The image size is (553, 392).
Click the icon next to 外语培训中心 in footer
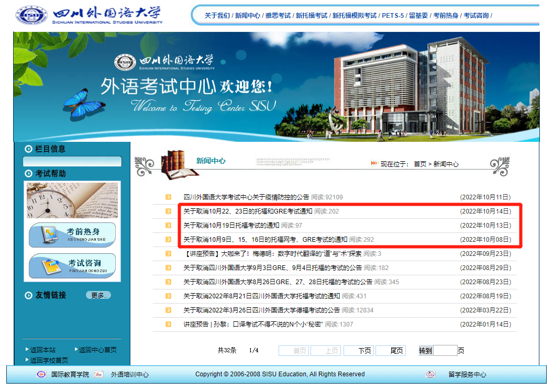click(x=99, y=374)
